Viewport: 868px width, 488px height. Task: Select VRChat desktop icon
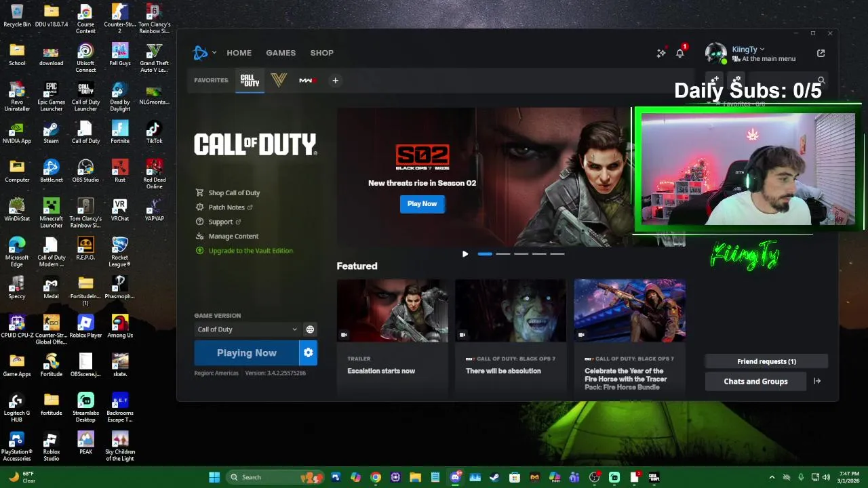[120, 209]
